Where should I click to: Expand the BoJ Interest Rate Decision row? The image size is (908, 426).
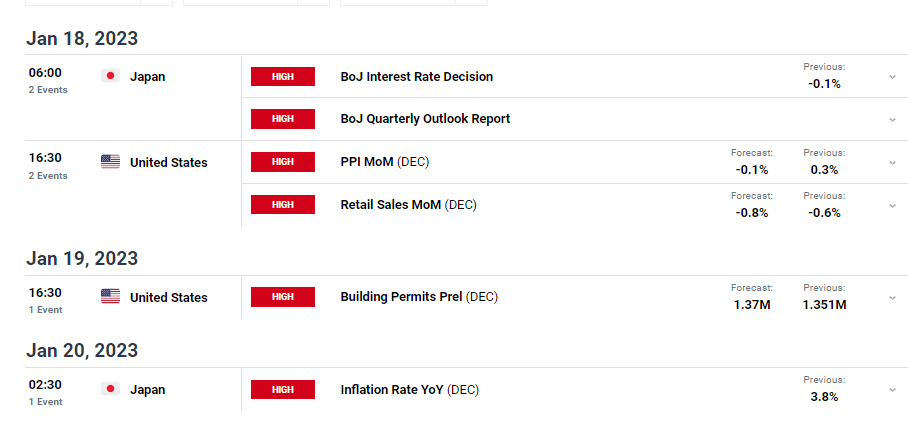click(892, 77)
